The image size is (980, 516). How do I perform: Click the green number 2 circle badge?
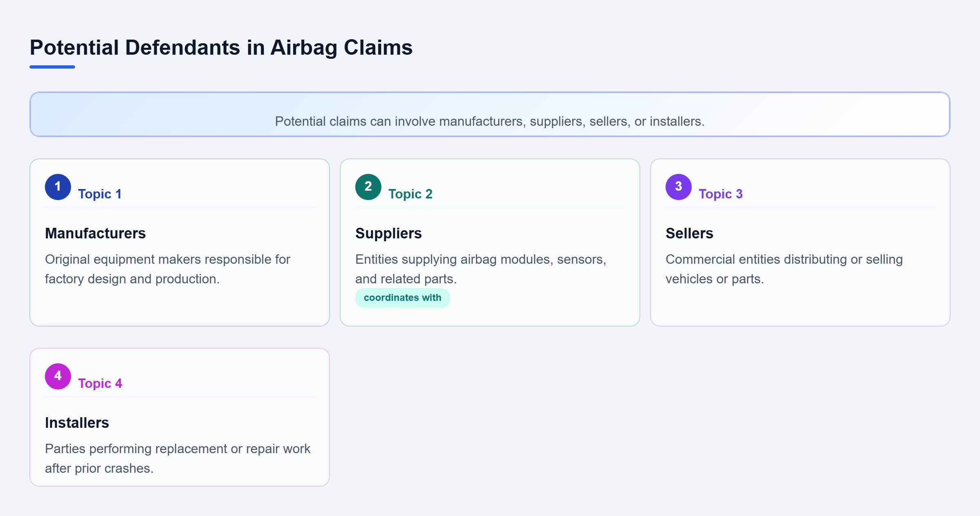pyautogui.click(x=368, y=187)
